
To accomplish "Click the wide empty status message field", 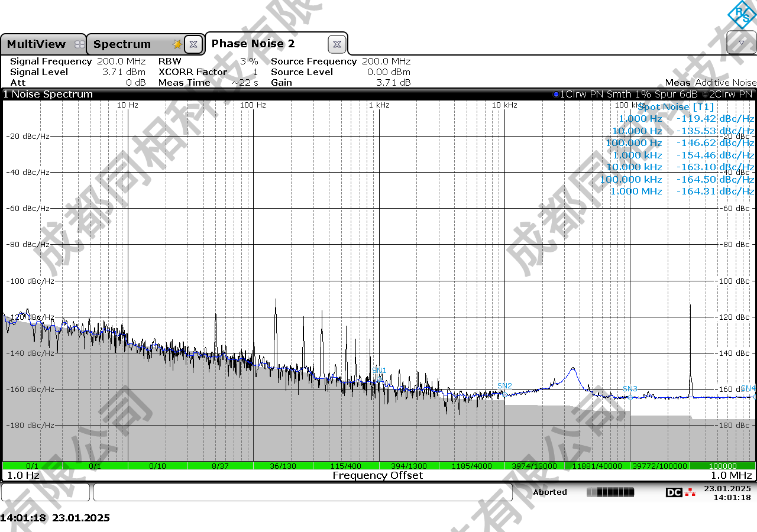I will (x=302, y=492).
